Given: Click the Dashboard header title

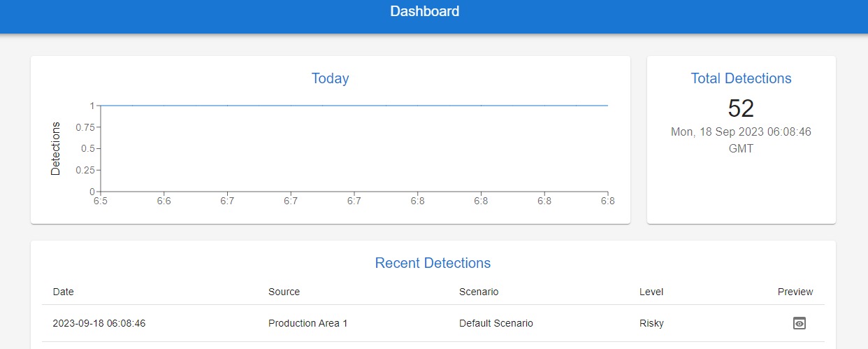Looking at the screenshot, I should click(424, 11).
